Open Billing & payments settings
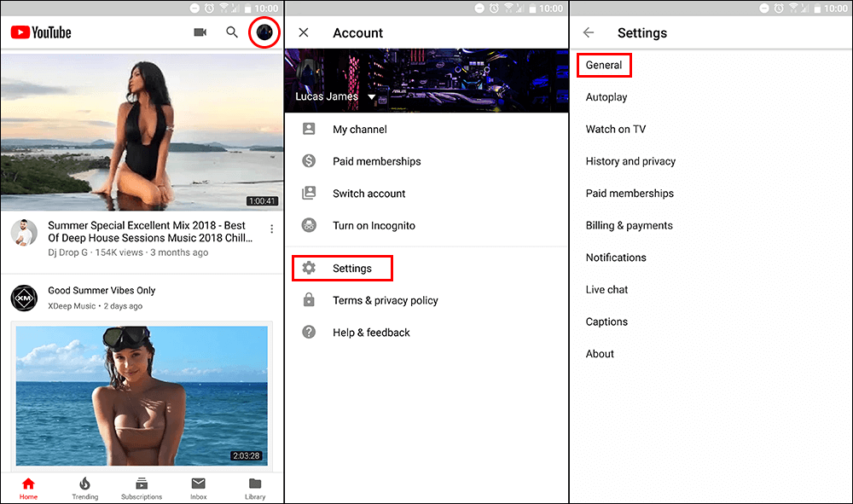 (630, 226)
